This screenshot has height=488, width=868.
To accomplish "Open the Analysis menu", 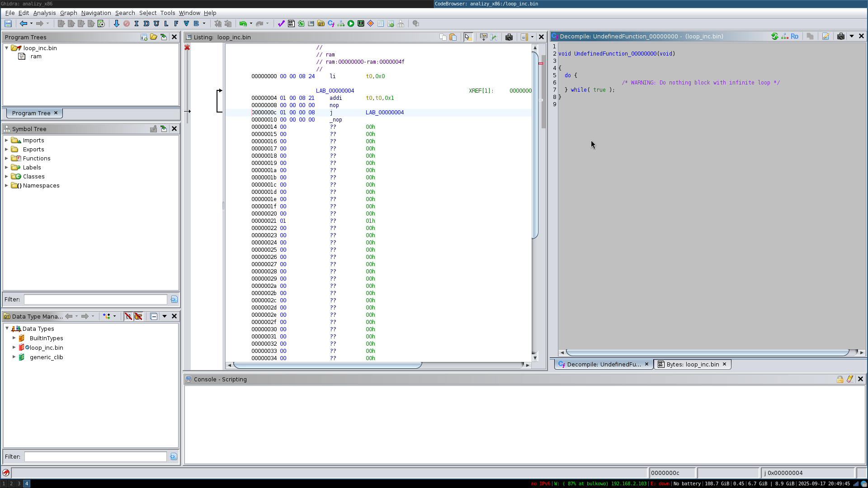I will coord(44,13).
